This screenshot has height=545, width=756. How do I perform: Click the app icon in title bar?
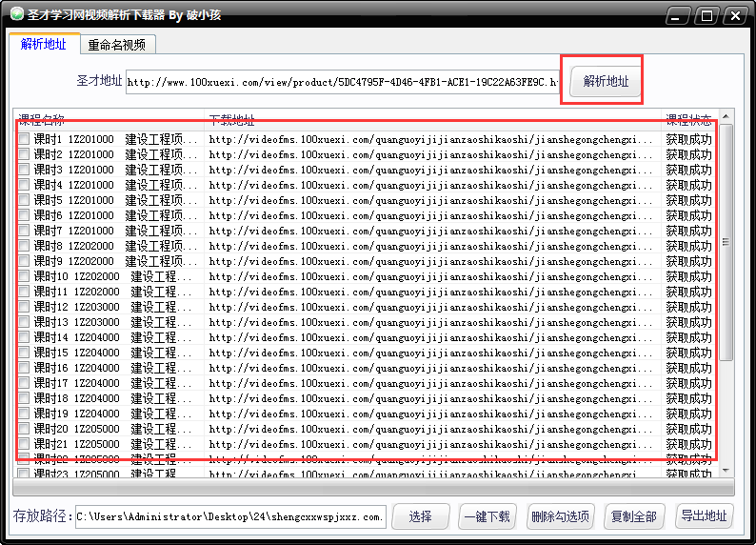click(x=16, y=15)
